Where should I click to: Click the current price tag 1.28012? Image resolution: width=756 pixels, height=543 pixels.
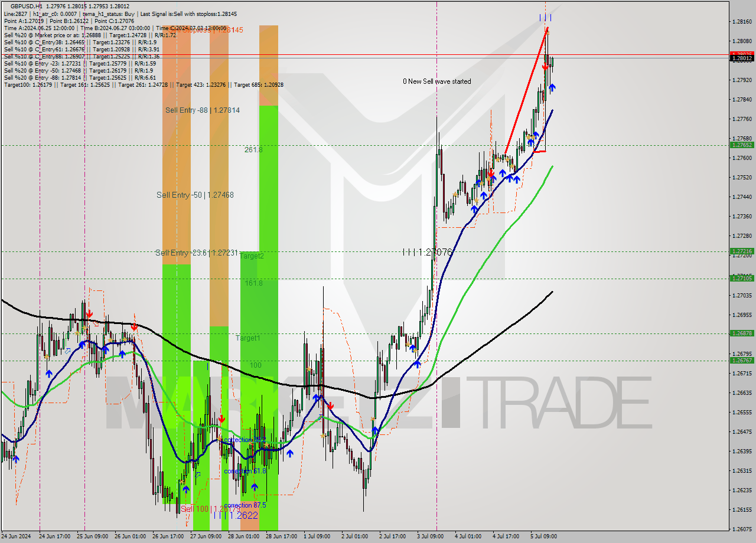pos(742,58)
